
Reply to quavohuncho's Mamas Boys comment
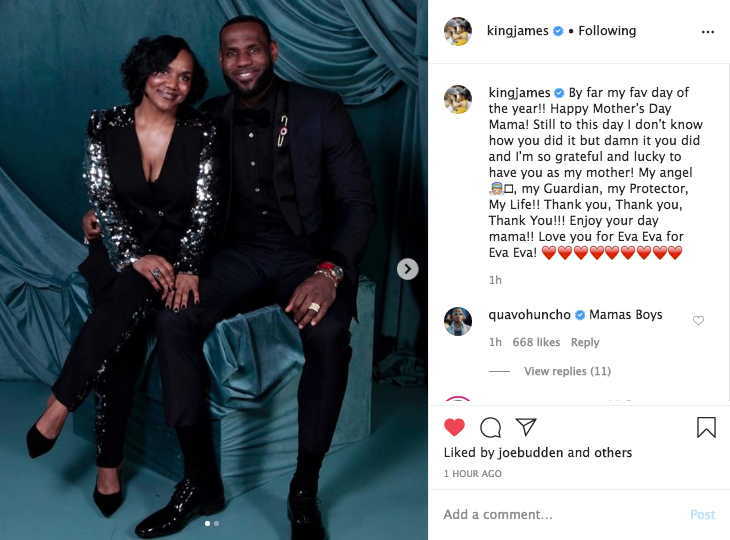tap(585, 342)
